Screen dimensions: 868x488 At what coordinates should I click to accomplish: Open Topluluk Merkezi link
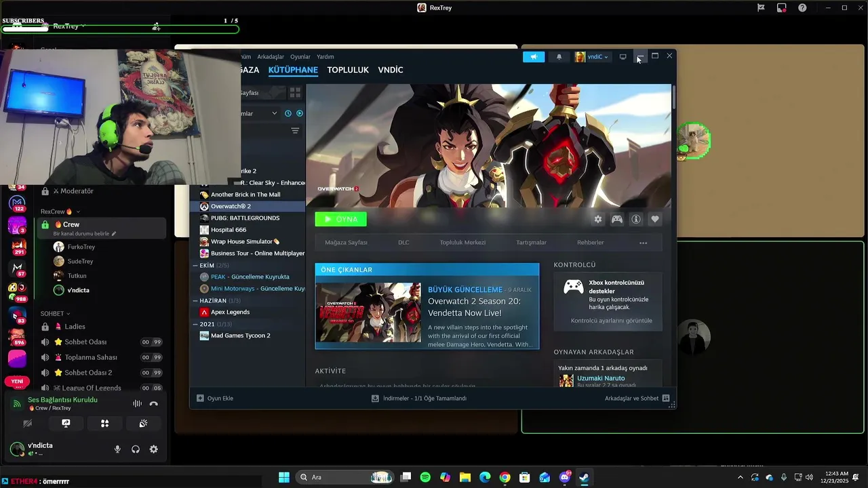pos(462,243)
